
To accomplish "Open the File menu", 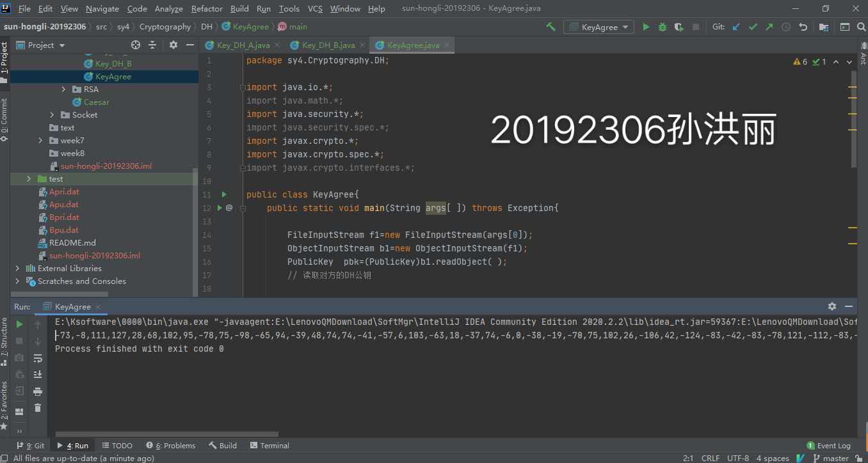I will click(x=24, y=8).
